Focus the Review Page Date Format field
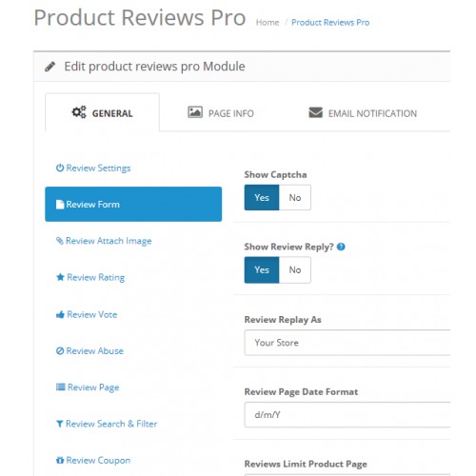Screen dimensions: 476x476 (x=347, y=415)
